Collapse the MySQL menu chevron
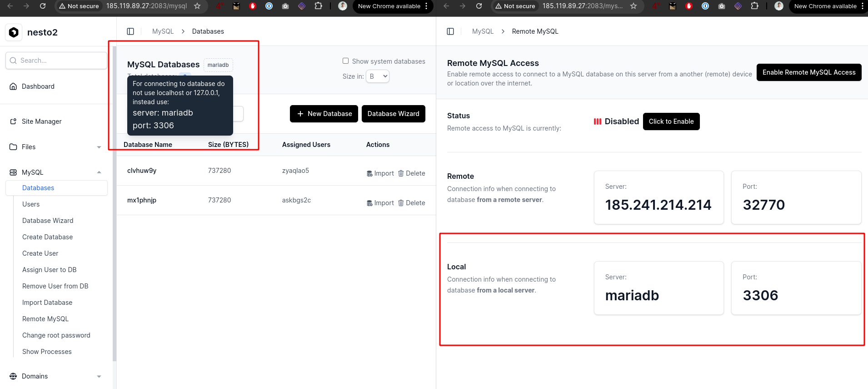868x389 pixels. coord(99,172)
